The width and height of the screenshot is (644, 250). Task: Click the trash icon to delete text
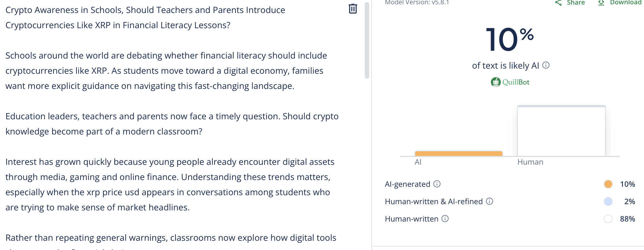353,9
